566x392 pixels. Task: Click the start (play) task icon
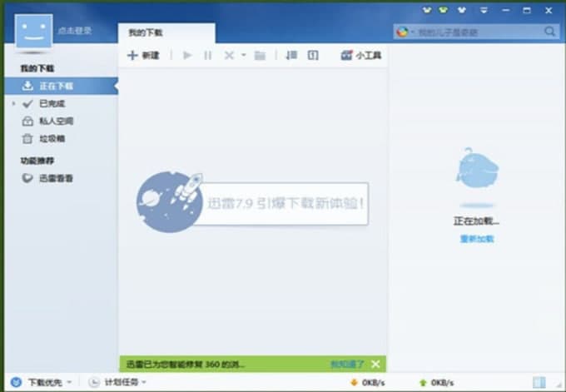pos(187,55)
